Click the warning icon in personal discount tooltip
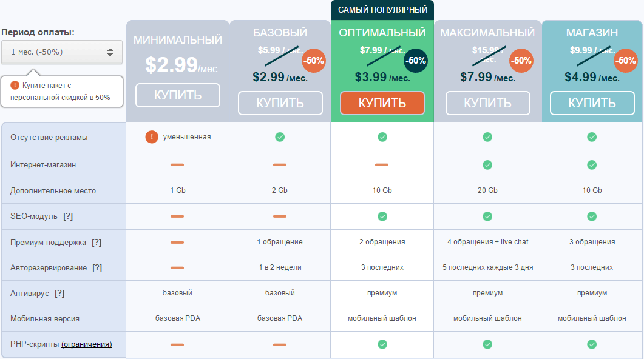 [15, 86]
